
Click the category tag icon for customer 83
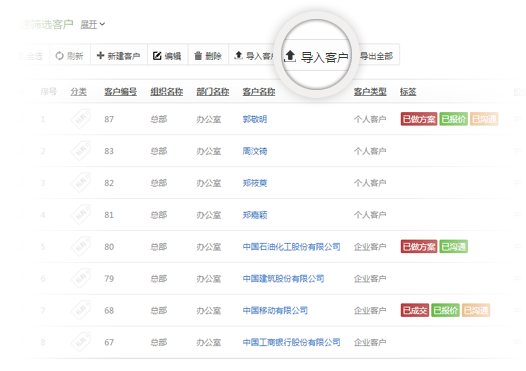click(x=81, y=151)
